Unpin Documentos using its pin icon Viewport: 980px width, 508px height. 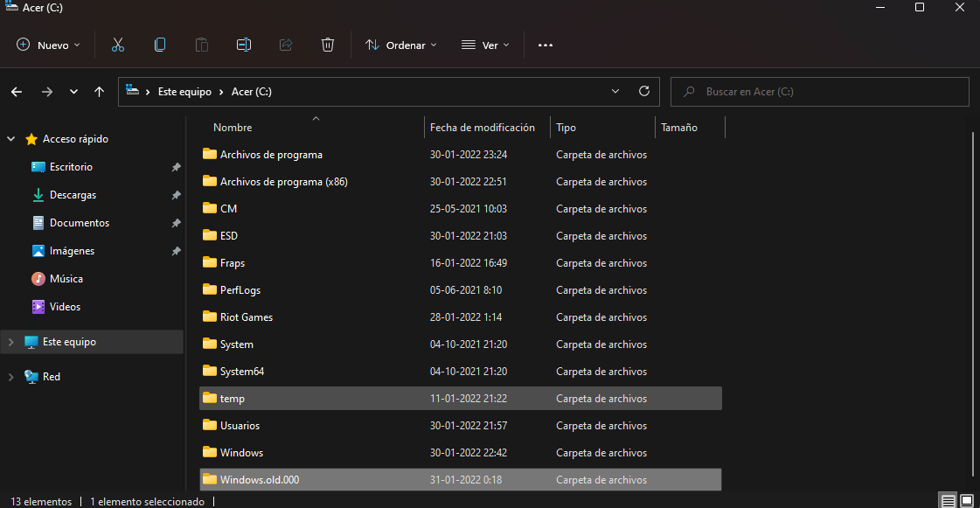point(176,223)
